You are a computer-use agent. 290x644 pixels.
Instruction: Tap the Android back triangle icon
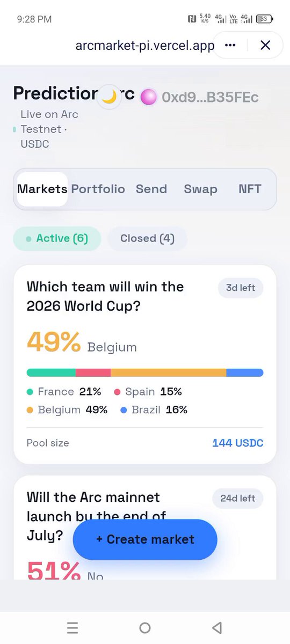pos(217,628)
